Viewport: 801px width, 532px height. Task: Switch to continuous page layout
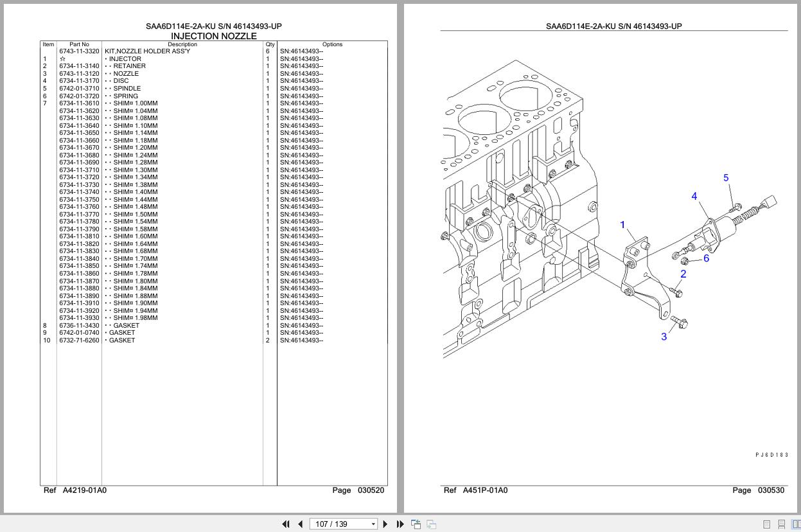click(x=782, y=524)
